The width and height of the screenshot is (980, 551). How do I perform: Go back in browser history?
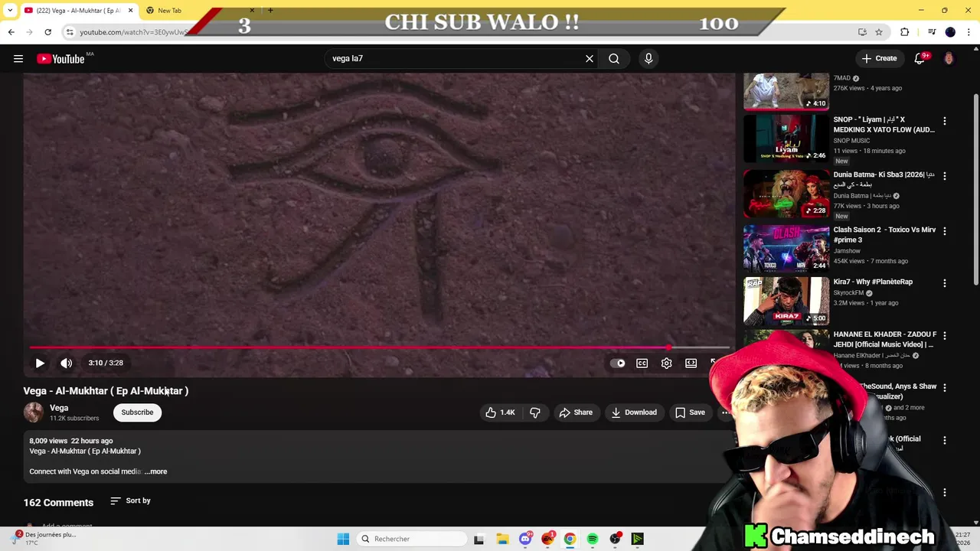[11, 32]
